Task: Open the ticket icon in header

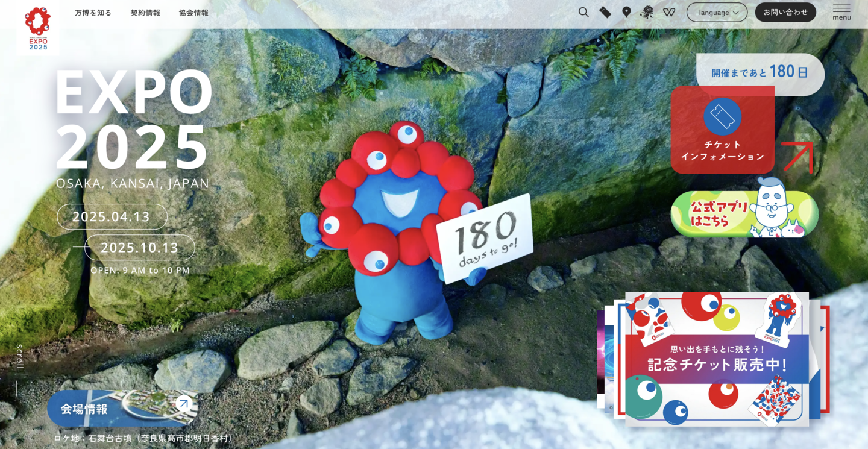Action: [x=605, y=12]
